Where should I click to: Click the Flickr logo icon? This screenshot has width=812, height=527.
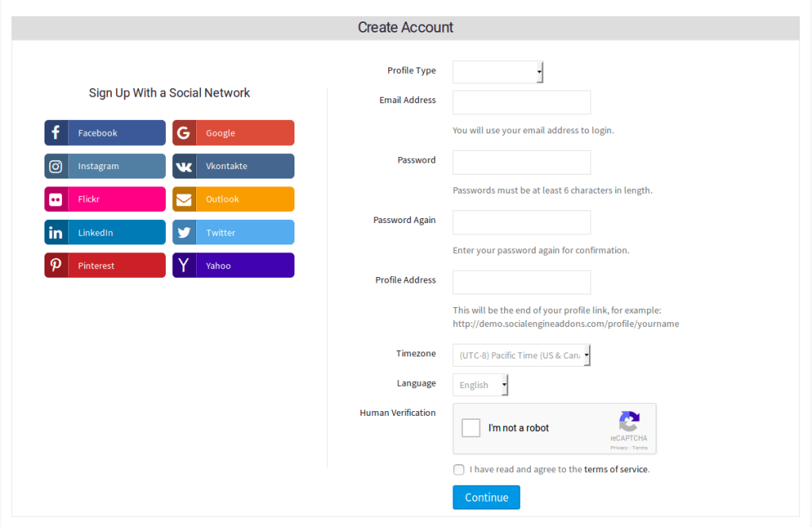pos(56,200)
